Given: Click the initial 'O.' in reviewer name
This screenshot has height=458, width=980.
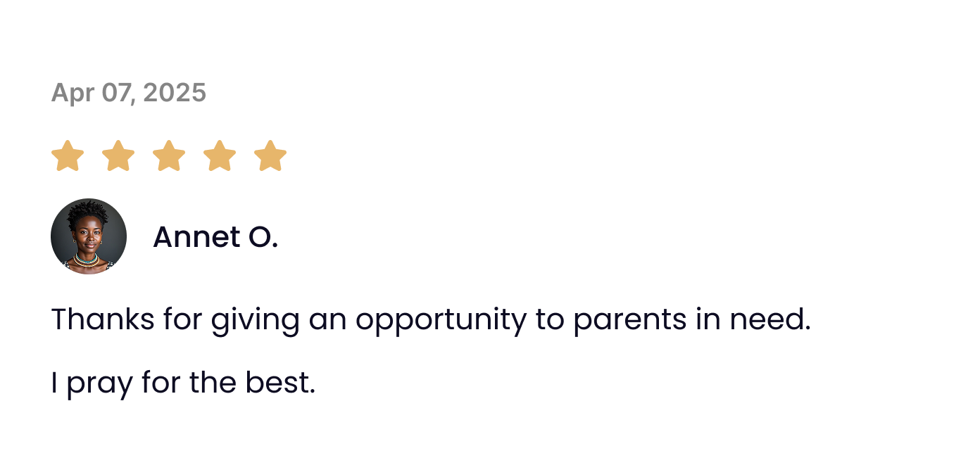Looking at the screenshot, I should coord(264,237).
